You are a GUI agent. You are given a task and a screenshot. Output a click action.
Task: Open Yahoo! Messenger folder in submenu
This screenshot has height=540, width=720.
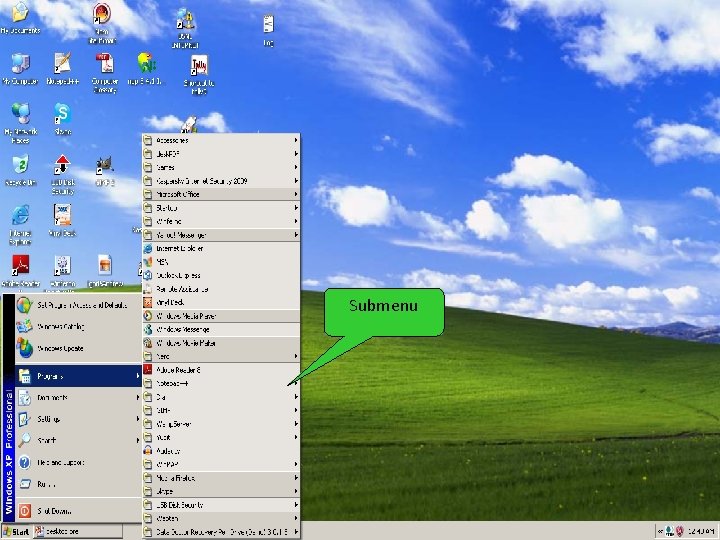click(x=221, y=235)
